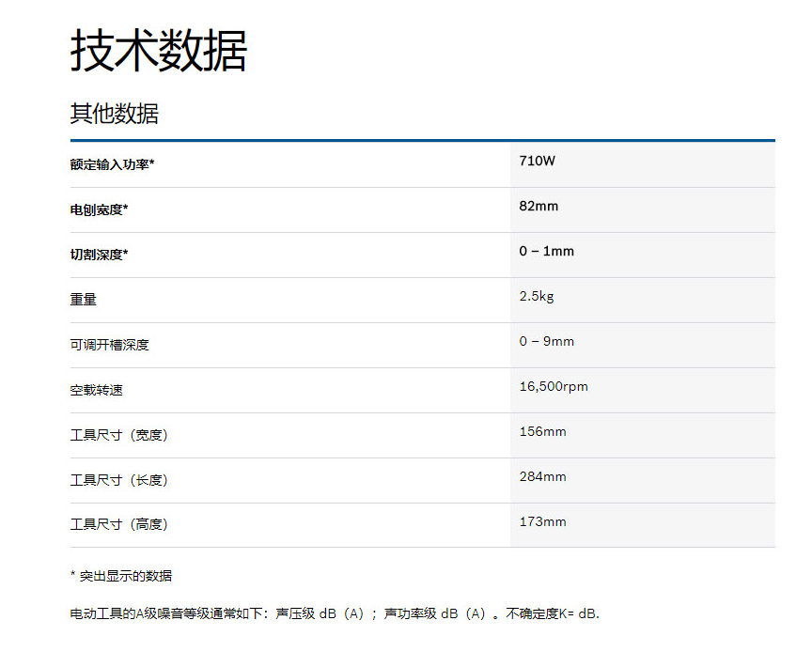Click the 0 – 1mm cutting depth value
Screen dimensions: 812x667
tap(546, 251)
